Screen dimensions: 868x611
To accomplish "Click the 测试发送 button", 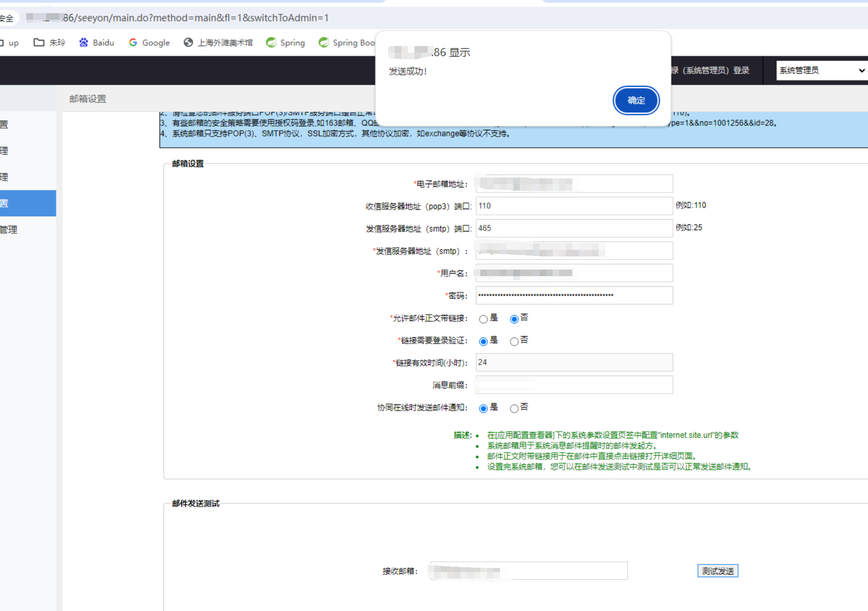I will 718,571.
